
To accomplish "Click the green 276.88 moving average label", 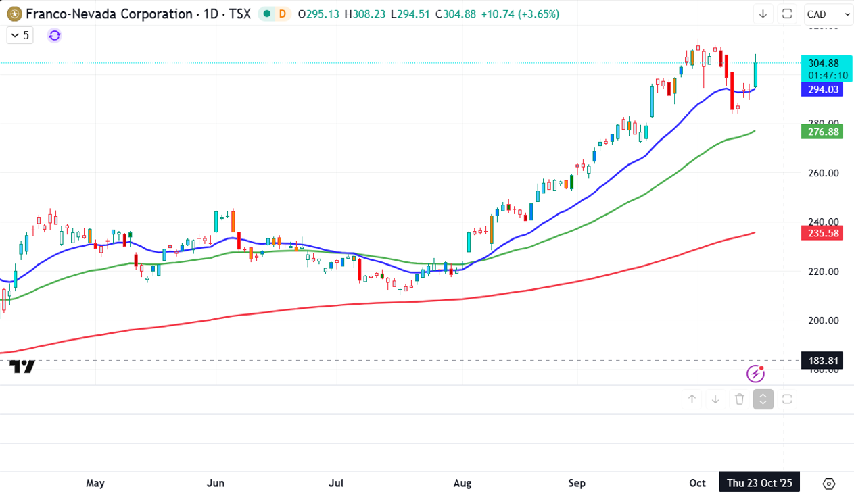I will [x=823, y=132].
